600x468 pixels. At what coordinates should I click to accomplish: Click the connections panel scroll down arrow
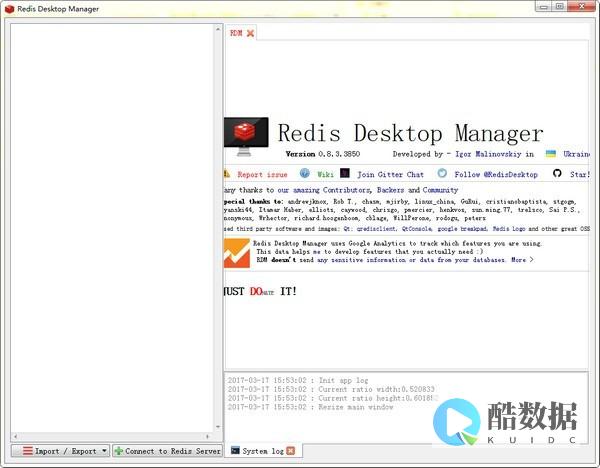pos(218,427)
